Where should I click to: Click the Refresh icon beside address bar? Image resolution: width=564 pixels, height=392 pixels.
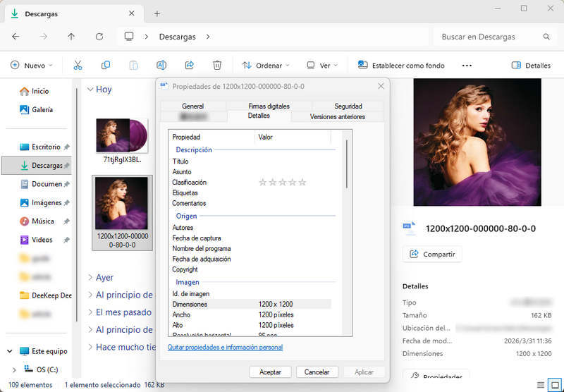click(x=99, y=37)
